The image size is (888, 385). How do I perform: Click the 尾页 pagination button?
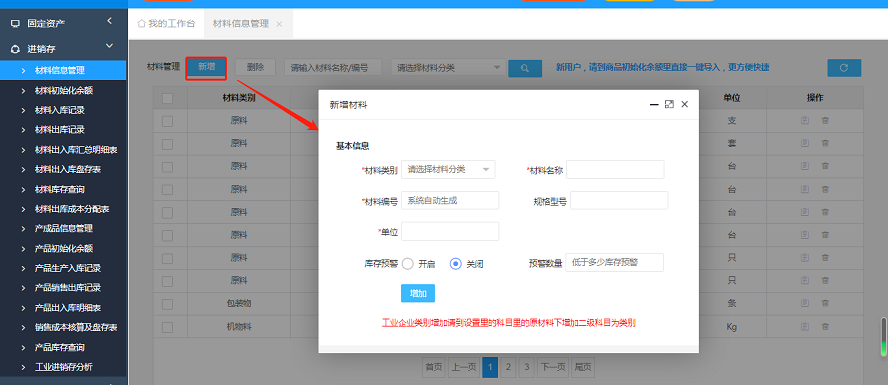(x=583, y=367)
